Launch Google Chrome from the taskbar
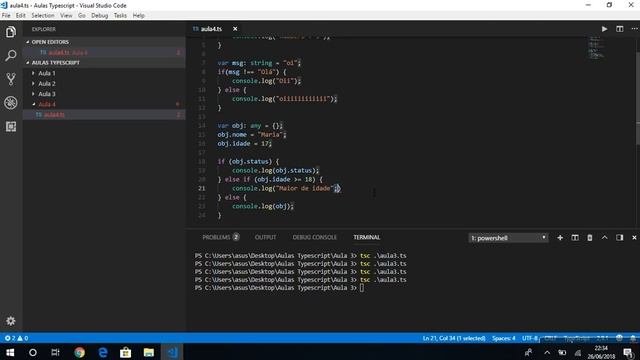Image resolution: width=640 pixels, height=360 pixels. tap(80, 352)
